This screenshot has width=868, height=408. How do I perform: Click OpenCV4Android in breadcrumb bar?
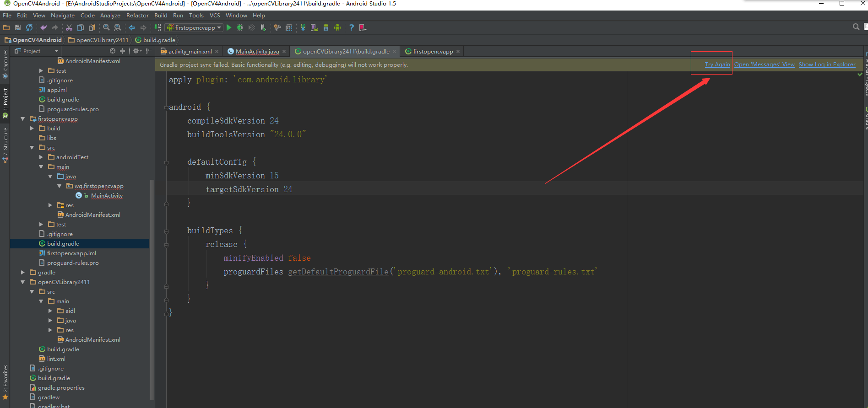pos(33,40)
